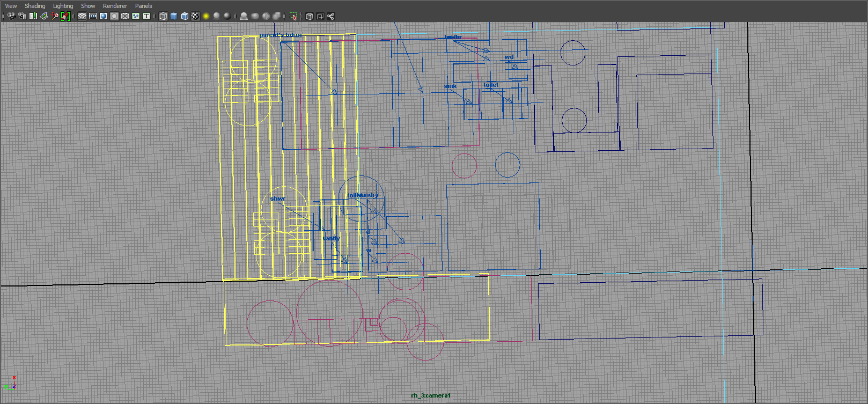Open the Renderer menu
Image resolution: width=868 pixels, height=404 pixels.
pyautogui.click(x=115, y=6)
